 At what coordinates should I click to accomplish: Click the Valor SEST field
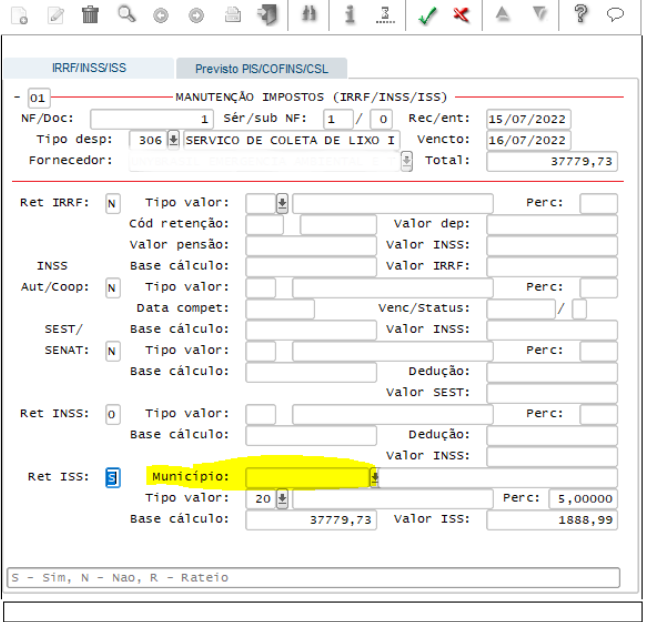[552, 393]
